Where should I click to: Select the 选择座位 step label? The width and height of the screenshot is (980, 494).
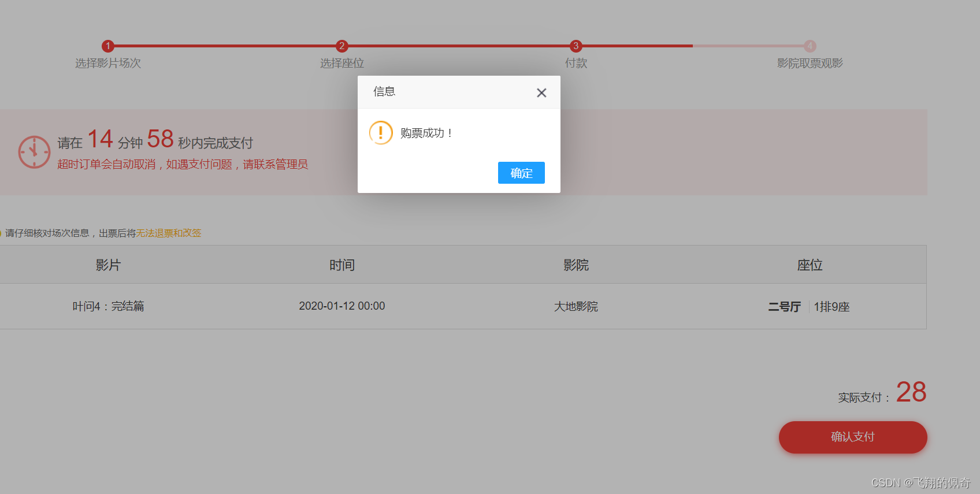coord(342,63)
